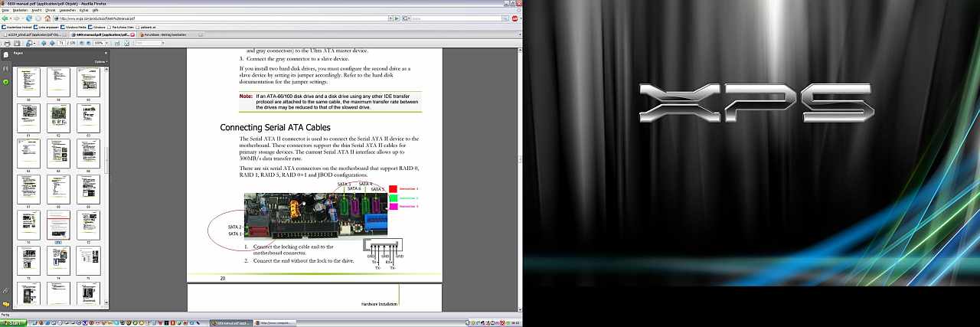
Task: Click the Windows Start button
Action: (x=13, y=322)
